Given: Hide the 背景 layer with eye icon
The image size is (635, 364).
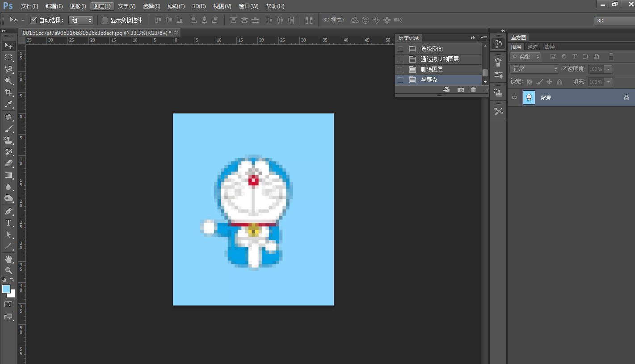Looking at the screenshot, I should (x=514, y=97).
